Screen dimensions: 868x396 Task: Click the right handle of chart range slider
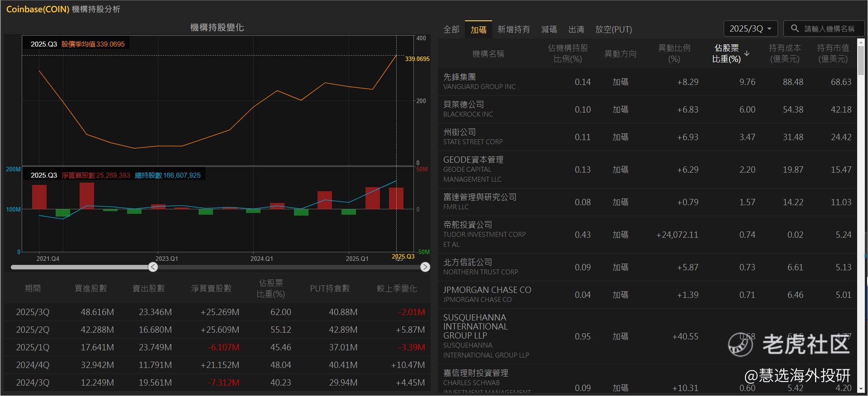click(x=425, y=267)
